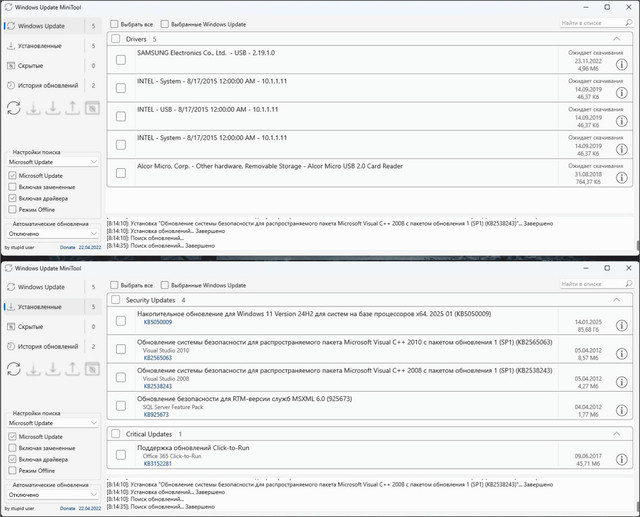Viewport: 640px width, 517px height.
Task: Open info icon for Click-to-Run update
Action: click(621, 459)
